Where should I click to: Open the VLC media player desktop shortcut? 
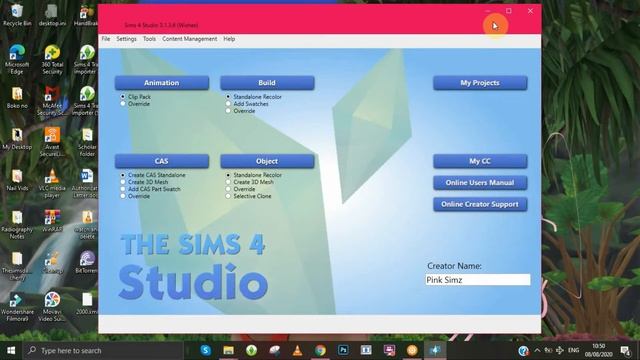[x=52, y=183]
